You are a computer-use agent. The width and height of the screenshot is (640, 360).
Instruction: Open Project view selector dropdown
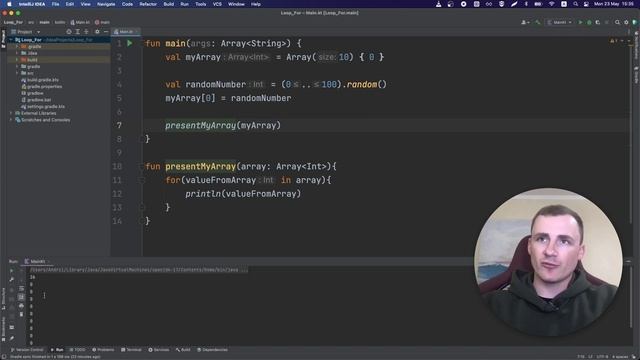(x=26, y=31)
